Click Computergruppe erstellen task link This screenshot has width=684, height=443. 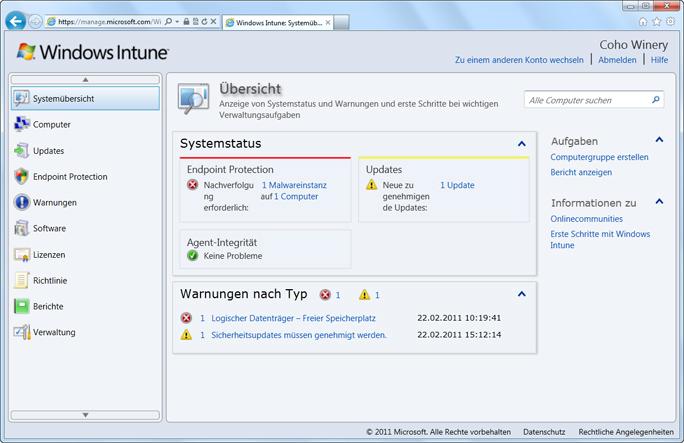[599, 157]
